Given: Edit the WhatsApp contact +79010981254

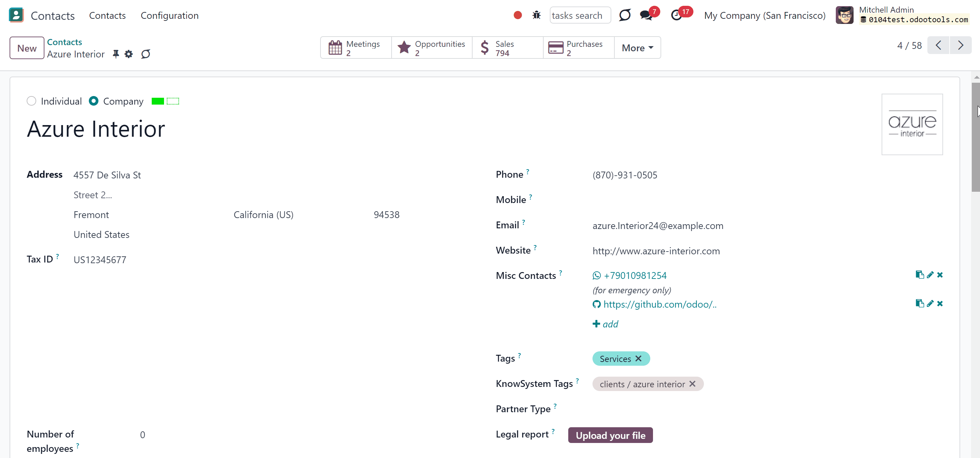Looking at the screenshot, I should [930, 275].
